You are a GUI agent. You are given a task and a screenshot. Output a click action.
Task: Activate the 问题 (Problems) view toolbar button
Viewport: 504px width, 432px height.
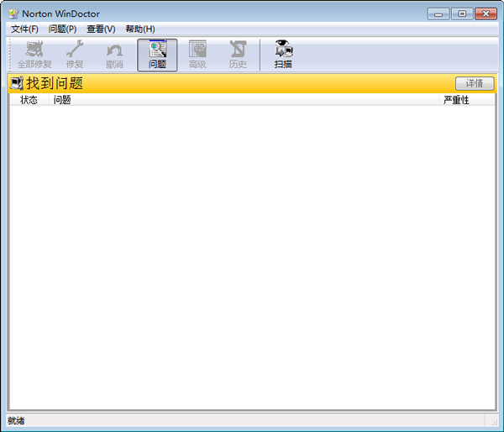tap(157, 55)
